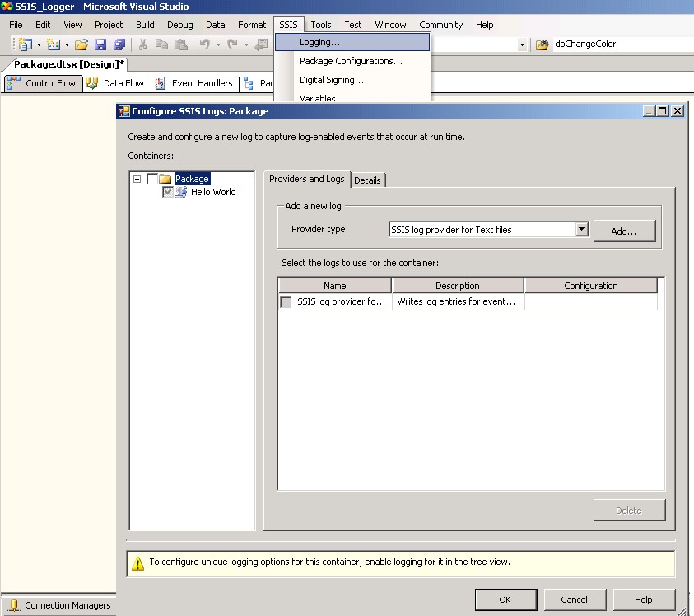Click the Configure SSIS Logs title bar icon
The image size is (694, 616).
[x=124, y=111]
